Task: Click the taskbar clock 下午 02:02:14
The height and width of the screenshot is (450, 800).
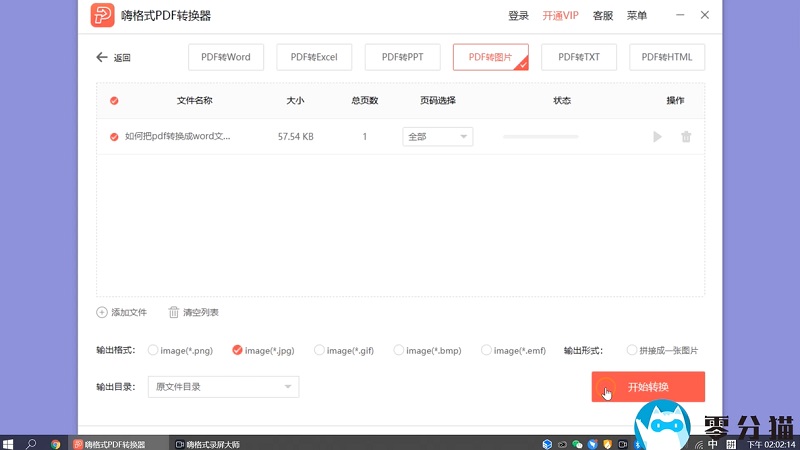Action: (x=771, y=445)
